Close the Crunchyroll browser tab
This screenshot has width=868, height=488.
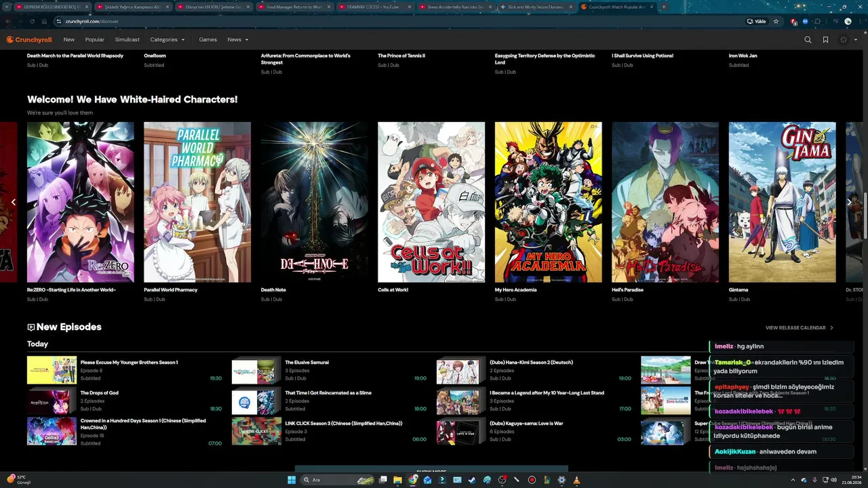click(x=651, y=7)
